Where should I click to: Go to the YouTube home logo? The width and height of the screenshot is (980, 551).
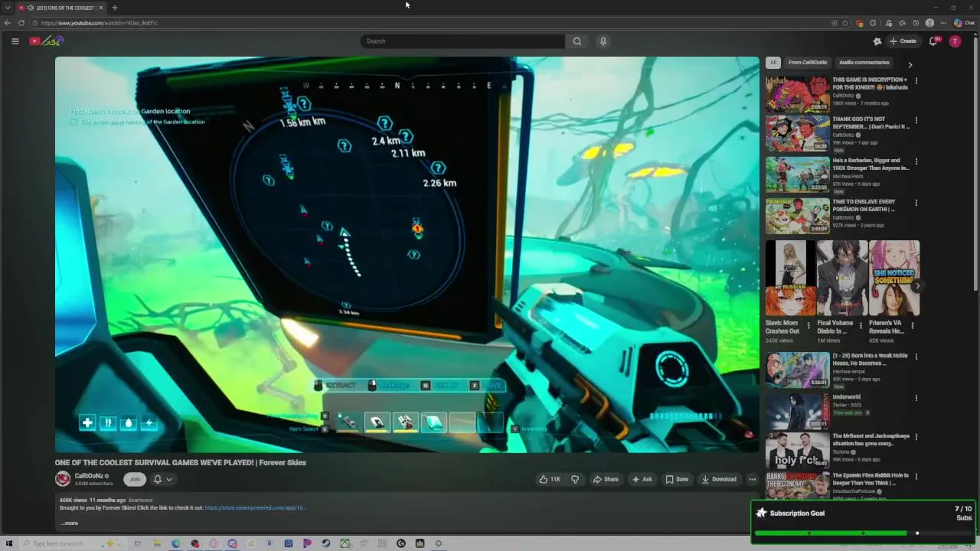tap(46, 41)
